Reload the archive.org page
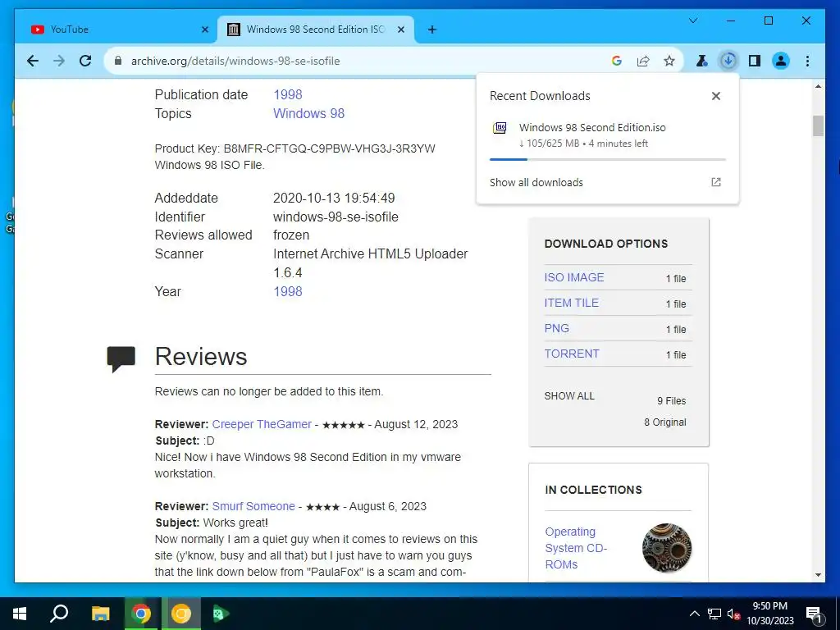Viewport: 840px width, 630px height. (85, 61)
